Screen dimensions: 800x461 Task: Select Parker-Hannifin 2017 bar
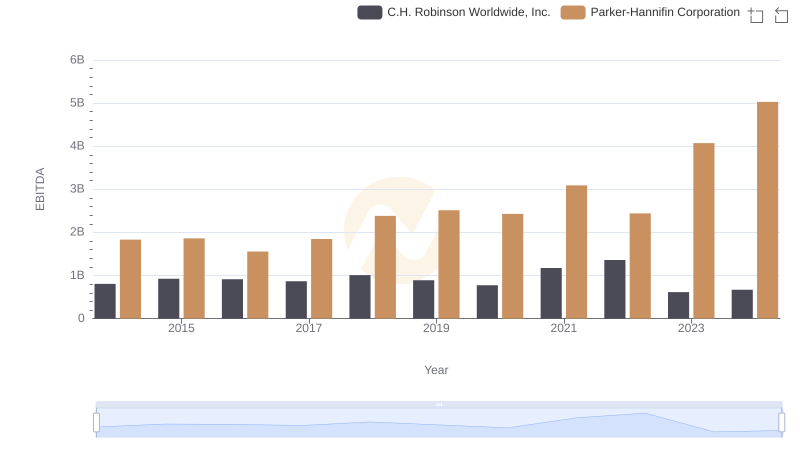click(x=321, y=279)
